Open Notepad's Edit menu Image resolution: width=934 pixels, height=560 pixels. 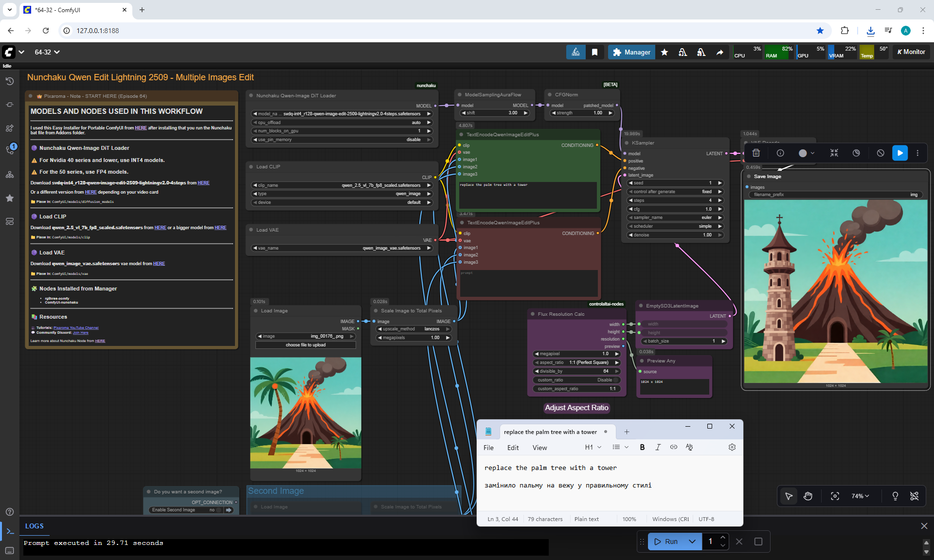pos(513,448)
